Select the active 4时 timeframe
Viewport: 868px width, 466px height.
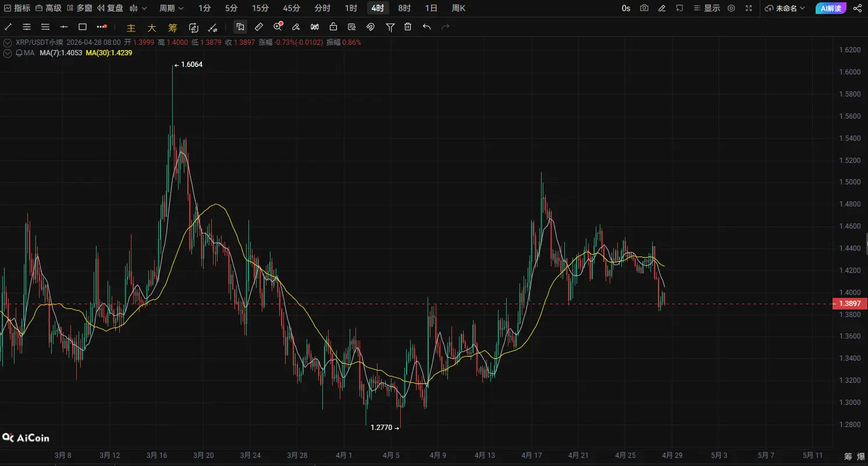coord(378,8)
